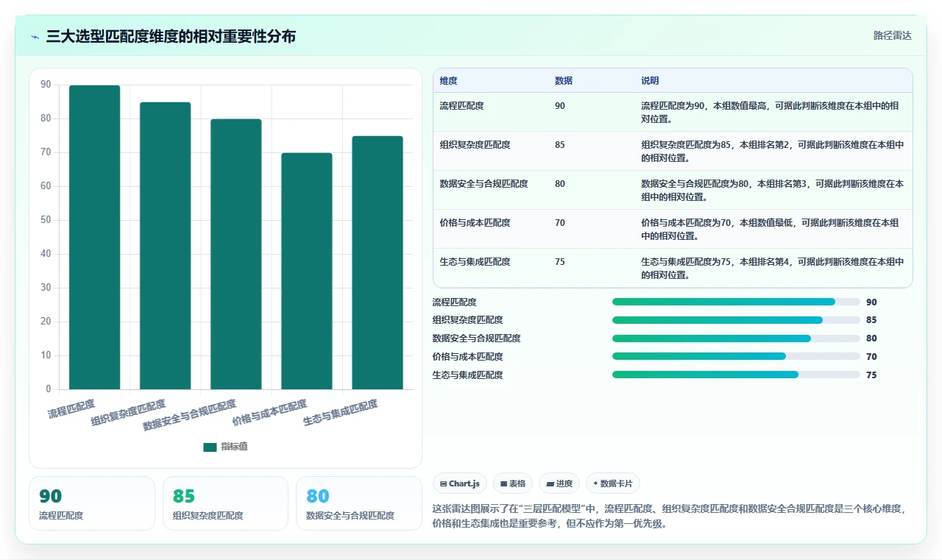Screen dimensions: 942x560
Task: Select the 组织复杂度匹配度 table row cell
Action: [x=475, y=145]
